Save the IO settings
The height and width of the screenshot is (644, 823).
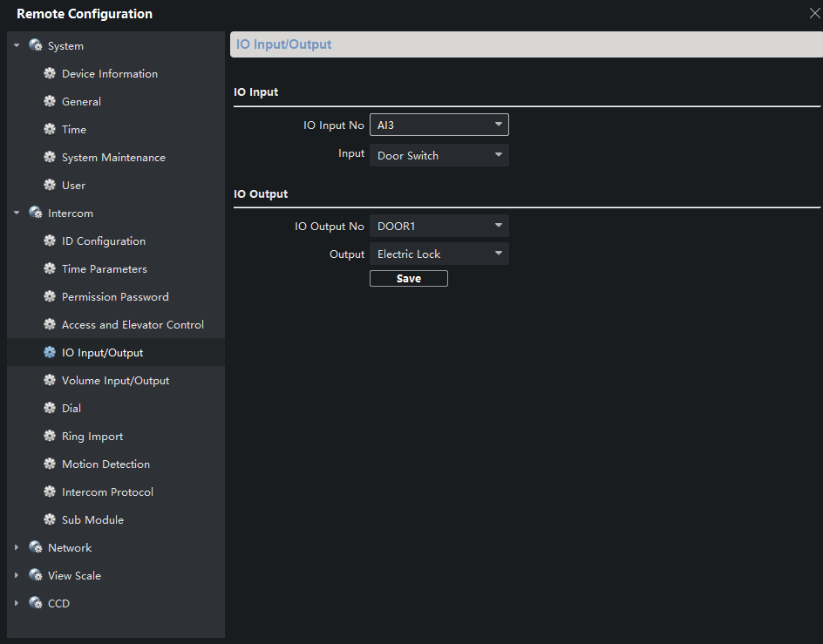click(x=408, y=279)
